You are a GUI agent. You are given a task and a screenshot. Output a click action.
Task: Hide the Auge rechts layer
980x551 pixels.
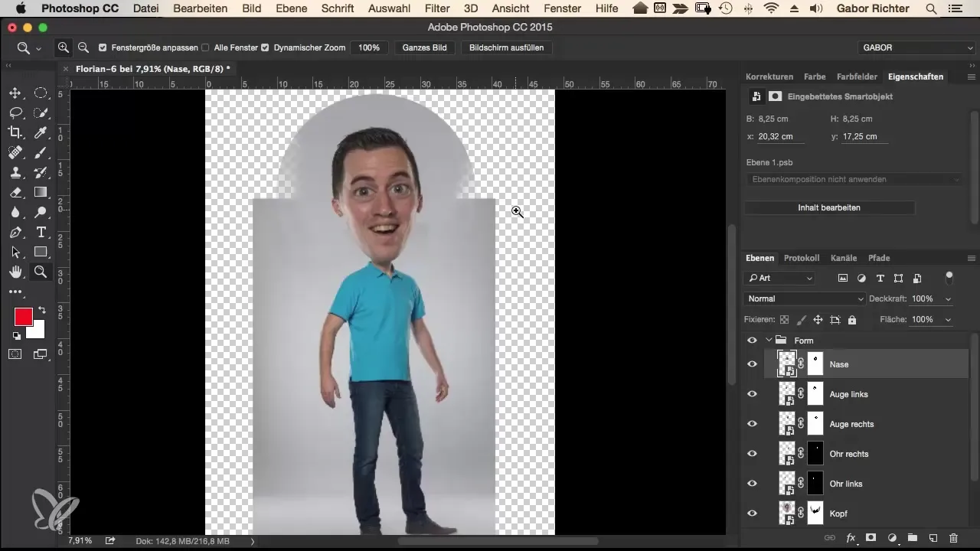(x=752, y=424)
